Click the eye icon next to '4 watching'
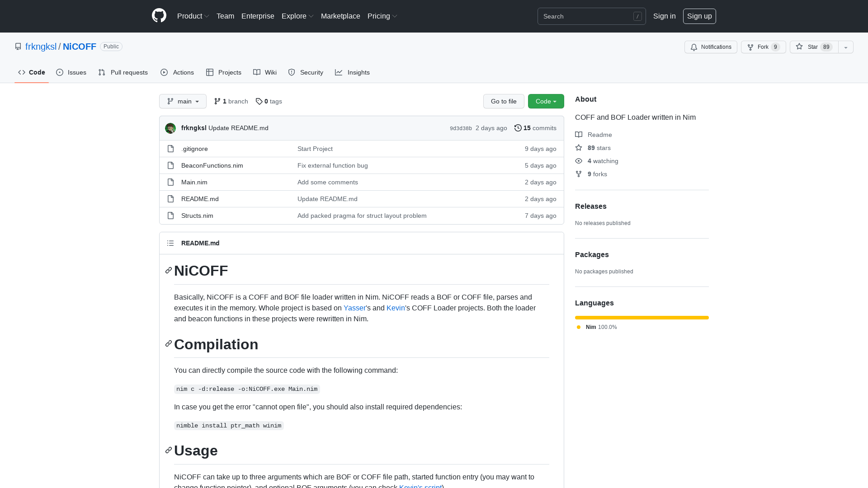Image resolution: width=868 pixels, height=488 pixels. coord(579,161)
